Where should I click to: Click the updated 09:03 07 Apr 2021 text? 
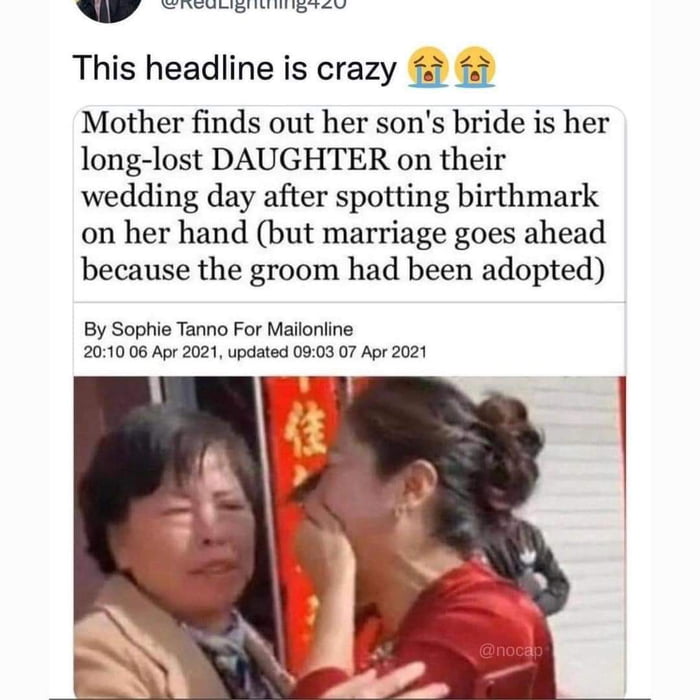click(327, 352)
